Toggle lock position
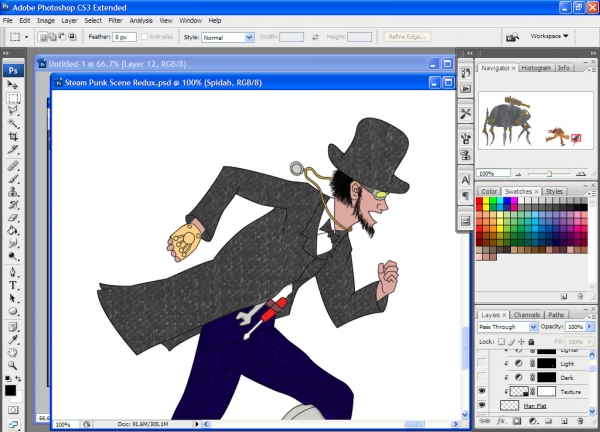 (x=521, y=342)
